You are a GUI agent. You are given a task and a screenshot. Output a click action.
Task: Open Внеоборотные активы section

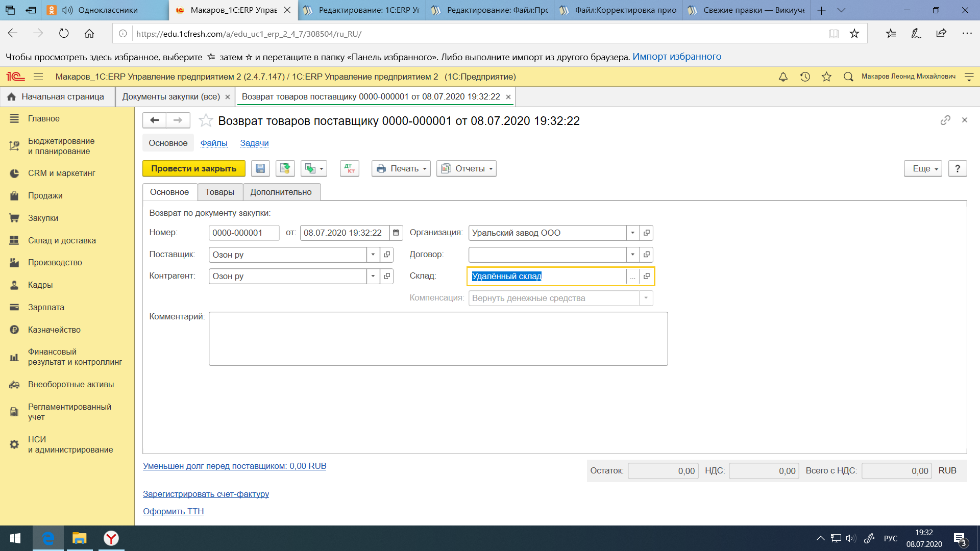tap(71, 384)
